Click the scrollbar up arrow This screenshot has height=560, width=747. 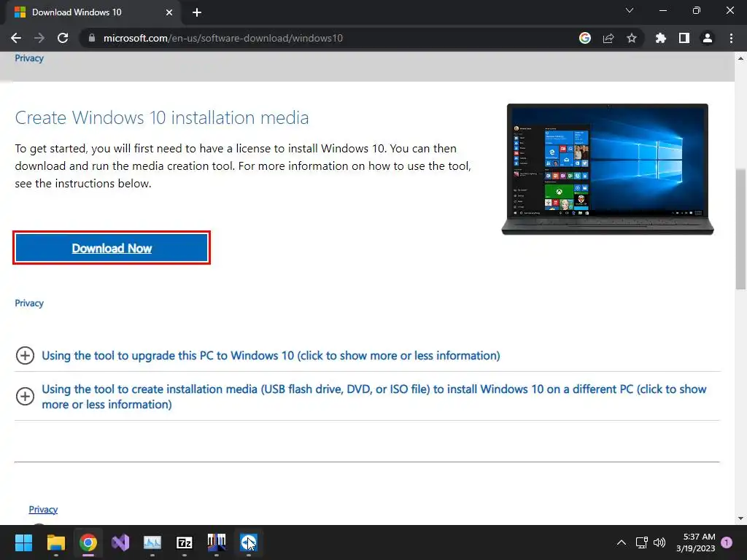click(x=740, y=58)
